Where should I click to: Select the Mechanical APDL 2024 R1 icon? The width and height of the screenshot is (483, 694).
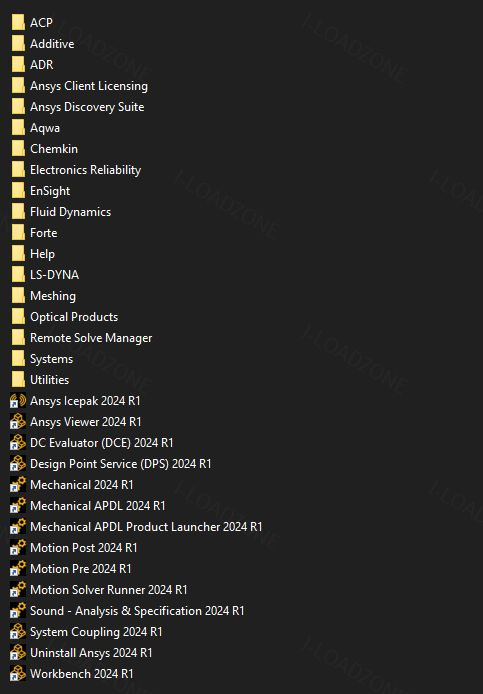18,506
